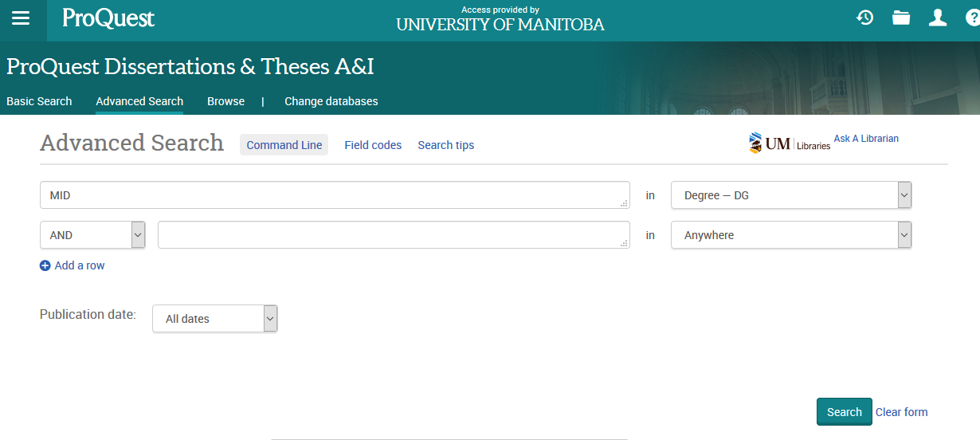The height and width of the screenshot is (440, 980).
Task: Open the All dates publication date dropdown
Action: [x=215, y=319]
